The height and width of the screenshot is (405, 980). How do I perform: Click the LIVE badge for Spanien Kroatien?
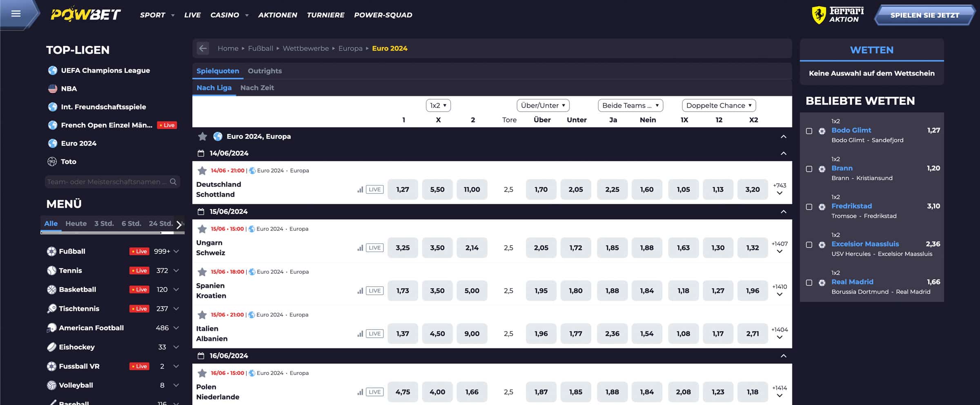(x=374, y=291)
